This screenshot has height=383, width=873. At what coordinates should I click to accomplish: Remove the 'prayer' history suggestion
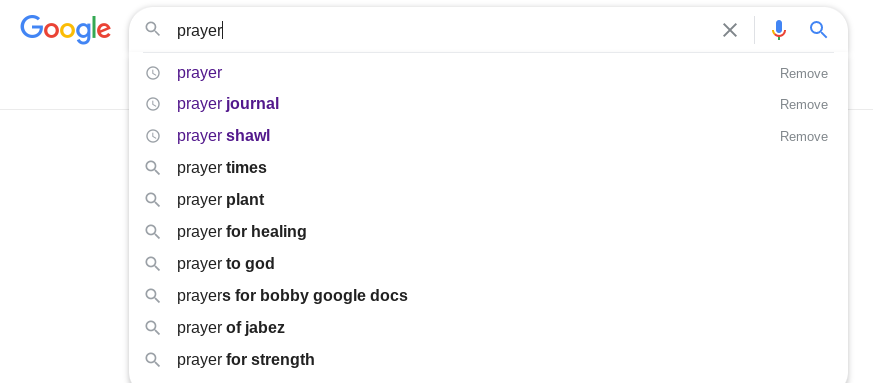(803, 73)
